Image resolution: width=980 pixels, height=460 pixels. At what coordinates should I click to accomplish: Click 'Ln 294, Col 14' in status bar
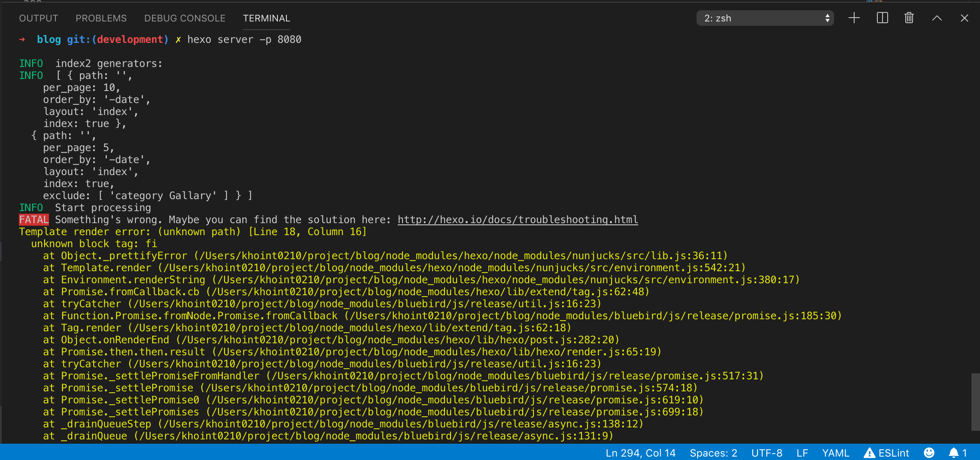pos(640,453)
